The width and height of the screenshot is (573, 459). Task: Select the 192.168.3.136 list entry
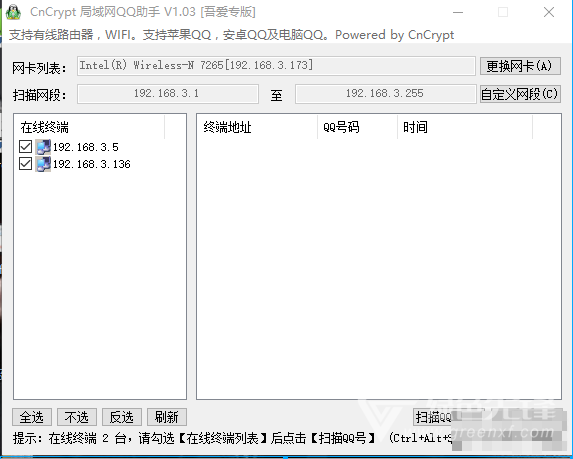click(x=91, y=164)
